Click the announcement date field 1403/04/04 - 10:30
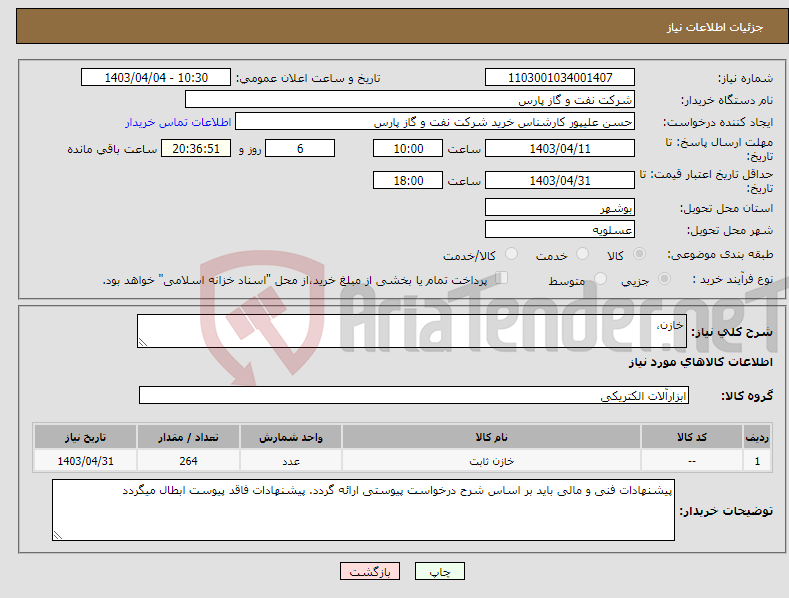789x598 pixels. (155, 78)
